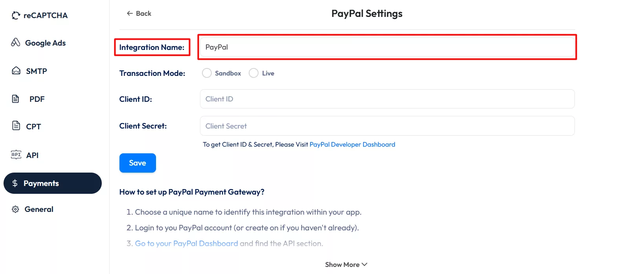The height and width of the screenshot is (274, 644).
Task: Focus the Integration Name field
Action: tap(386, 47)
